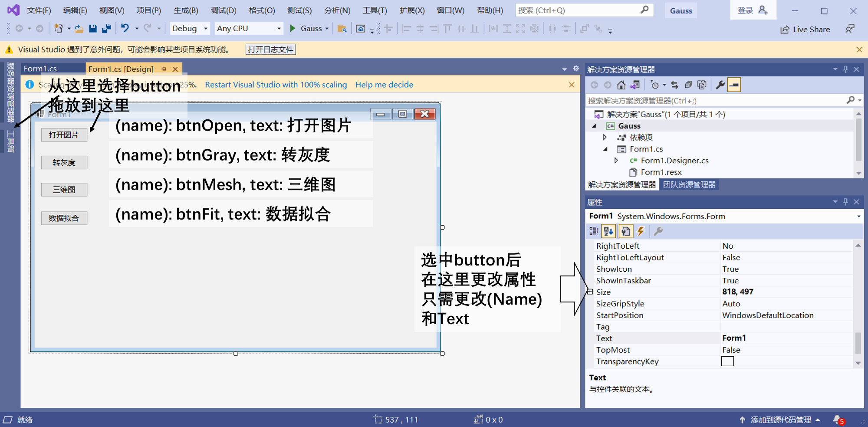868x427 pixels.
Task: Click the Find in Files folder icon
Action: (x=342, y=29)
